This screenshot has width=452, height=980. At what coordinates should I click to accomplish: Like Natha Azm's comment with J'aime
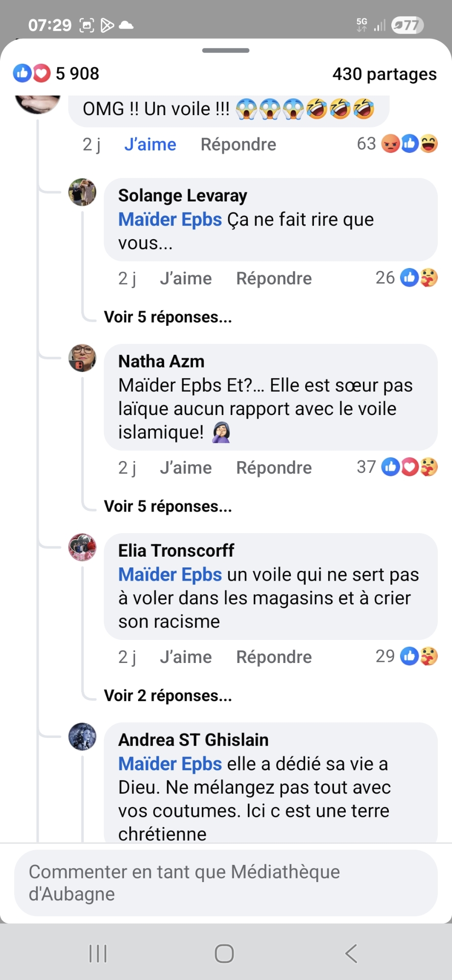(186, 467)
